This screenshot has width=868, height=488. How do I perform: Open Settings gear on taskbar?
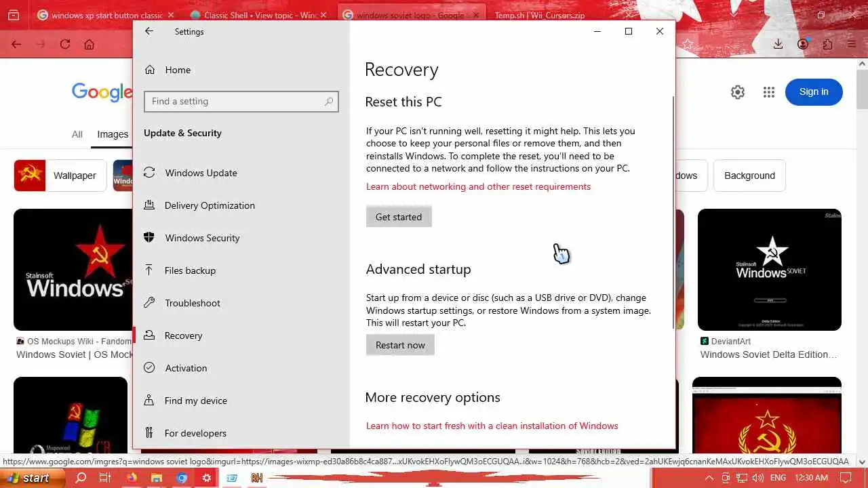coord(207,478)
